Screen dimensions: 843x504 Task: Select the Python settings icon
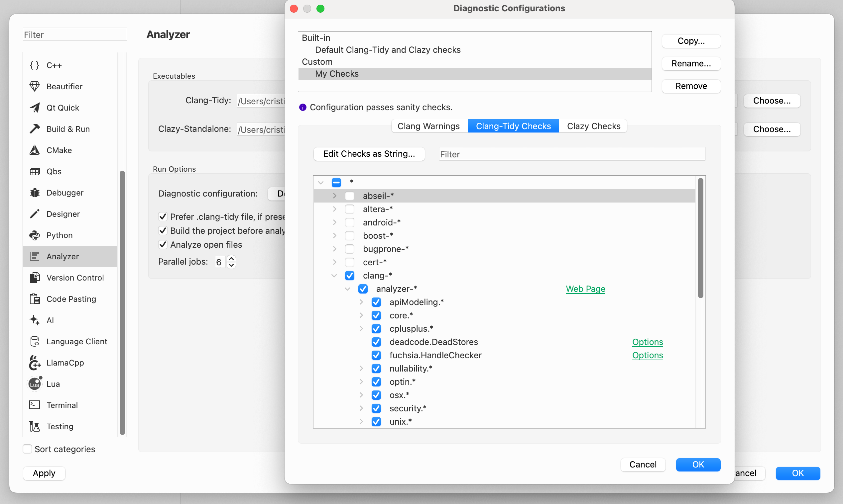coord(35,235)
